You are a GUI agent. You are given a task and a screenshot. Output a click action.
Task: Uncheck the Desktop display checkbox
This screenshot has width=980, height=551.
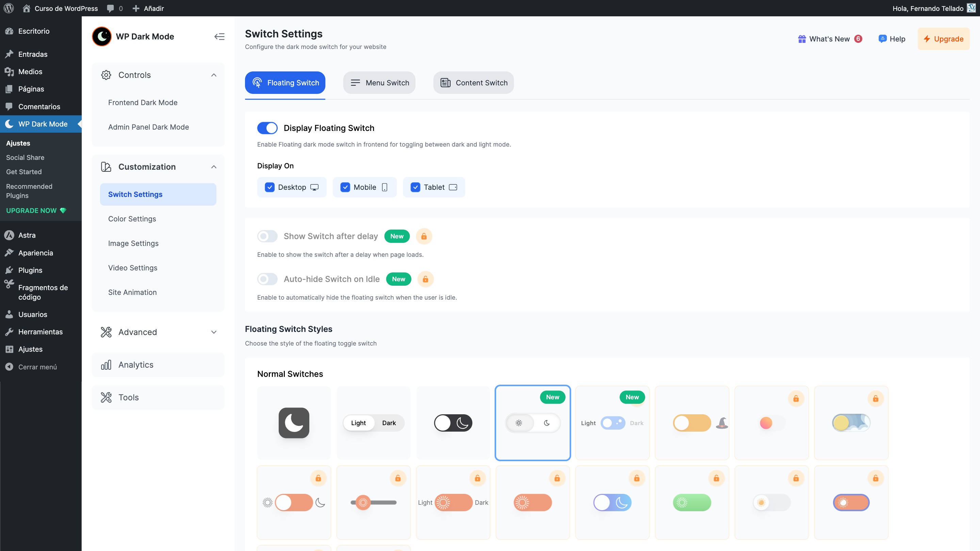tap(269, 187)
